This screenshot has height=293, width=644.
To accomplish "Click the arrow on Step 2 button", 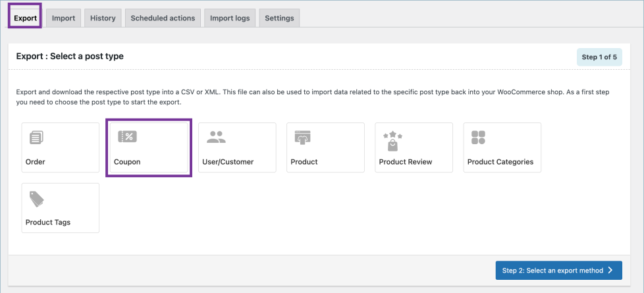I will [611, 270].
